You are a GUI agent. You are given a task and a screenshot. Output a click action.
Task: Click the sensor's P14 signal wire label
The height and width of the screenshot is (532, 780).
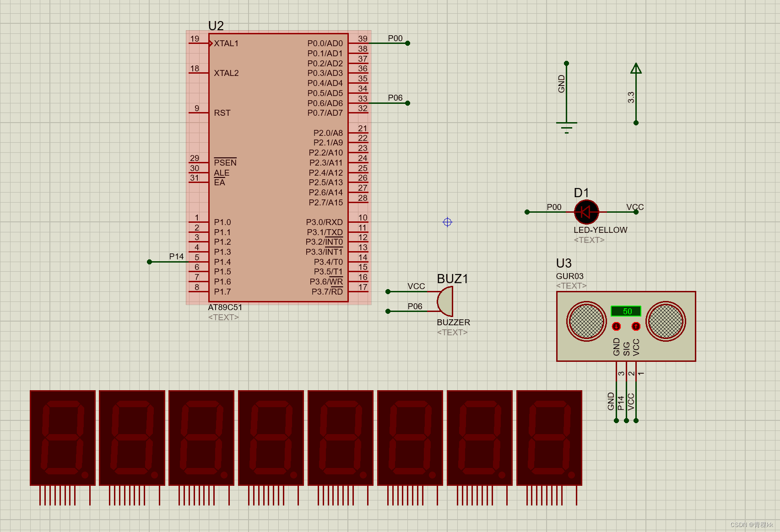coord(621,403)
